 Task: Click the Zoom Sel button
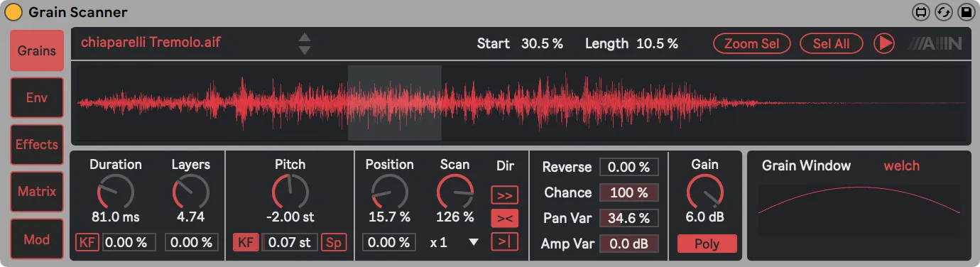pyautogui.click(x=752, y=43)
